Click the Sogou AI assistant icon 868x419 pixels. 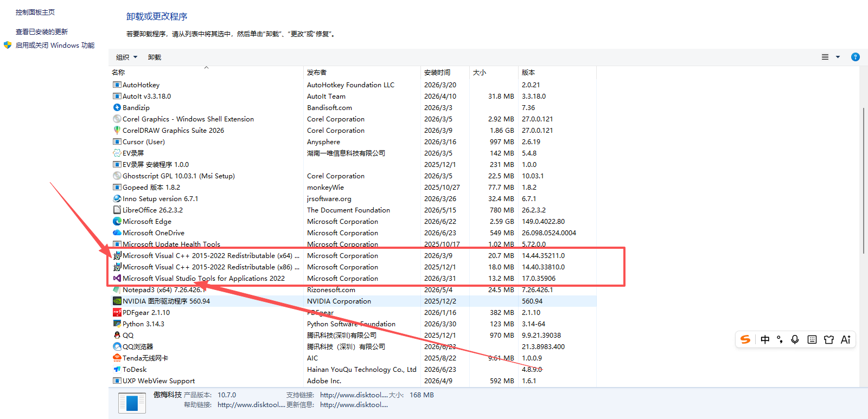pos(846,339)
